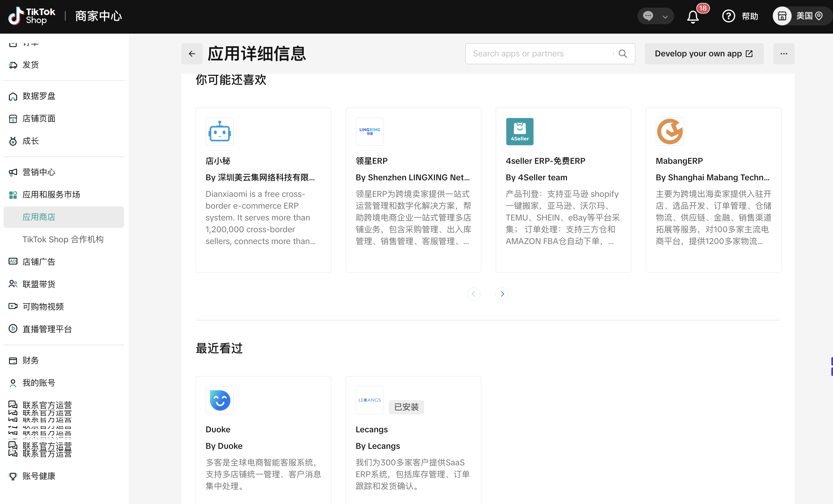Viewport: 833px width, 504px height.
Task: Open TikTok Shop 合作机构 menu item
Action: tap(63, 239)
